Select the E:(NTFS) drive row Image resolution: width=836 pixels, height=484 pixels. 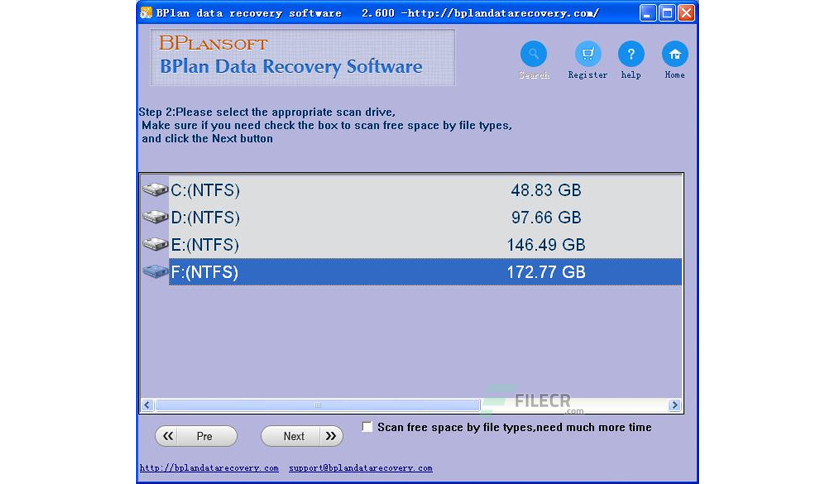click(412, 245)
